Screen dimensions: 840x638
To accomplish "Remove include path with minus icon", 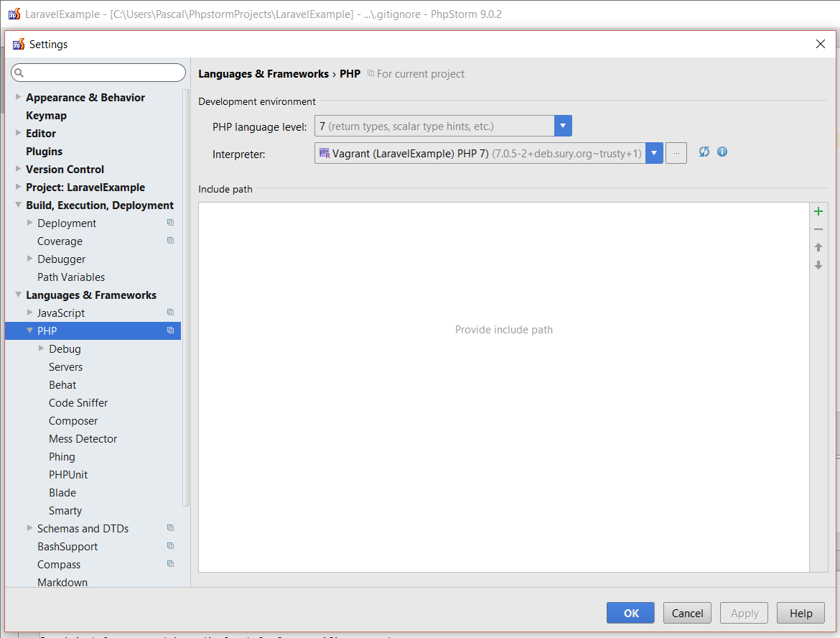I will 818,229.
